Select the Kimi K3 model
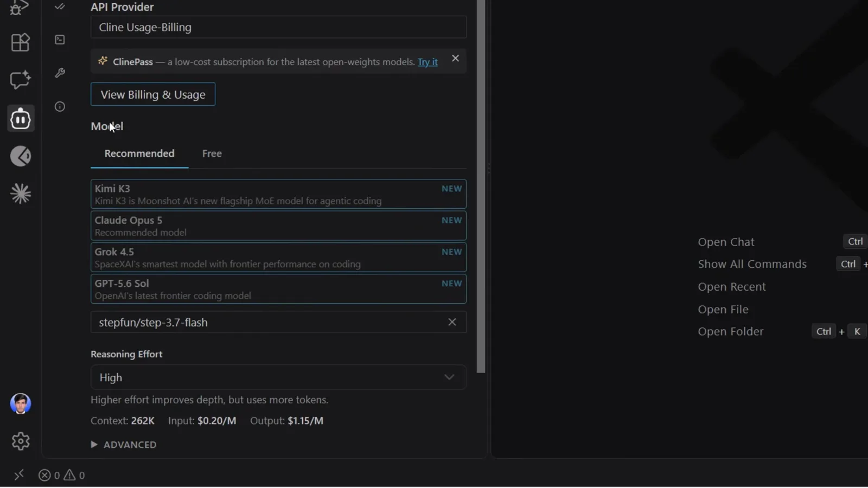The width and height of the screenshot is (868, 488). [x=278, y=194]
